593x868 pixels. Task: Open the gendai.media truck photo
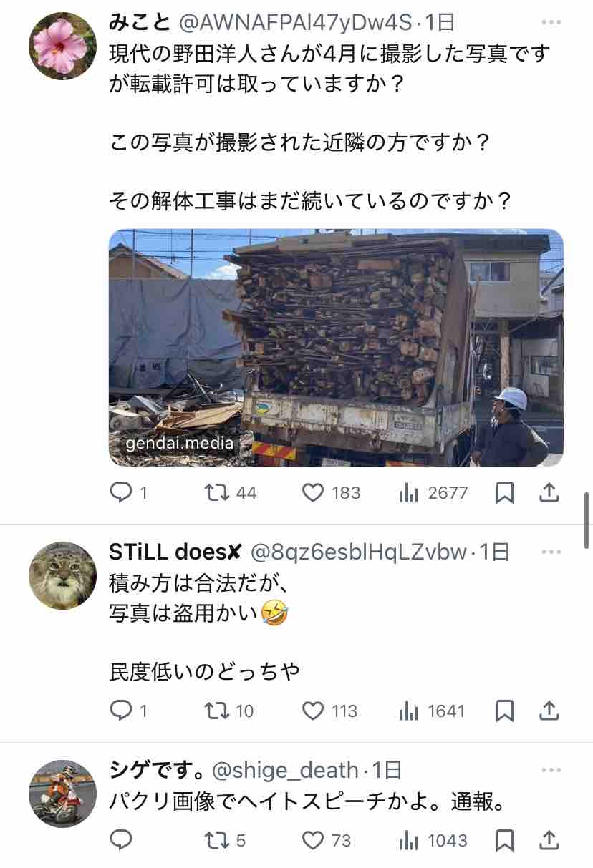(x=336, y=348)
